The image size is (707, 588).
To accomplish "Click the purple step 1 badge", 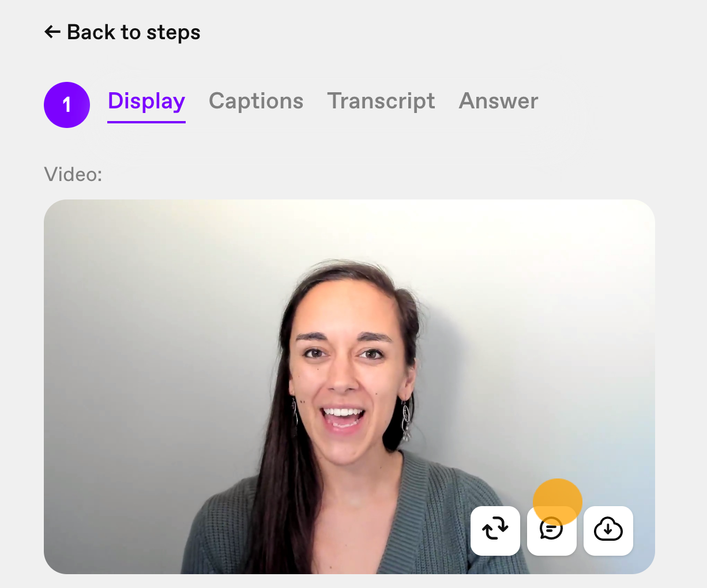I will [x=67, y=105].
